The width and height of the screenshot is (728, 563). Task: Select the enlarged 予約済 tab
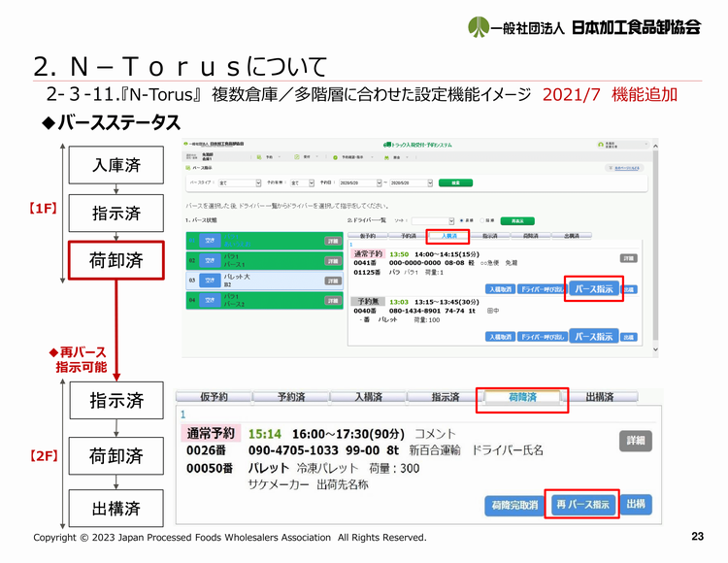pyautogui.click(x=291, y=397)
